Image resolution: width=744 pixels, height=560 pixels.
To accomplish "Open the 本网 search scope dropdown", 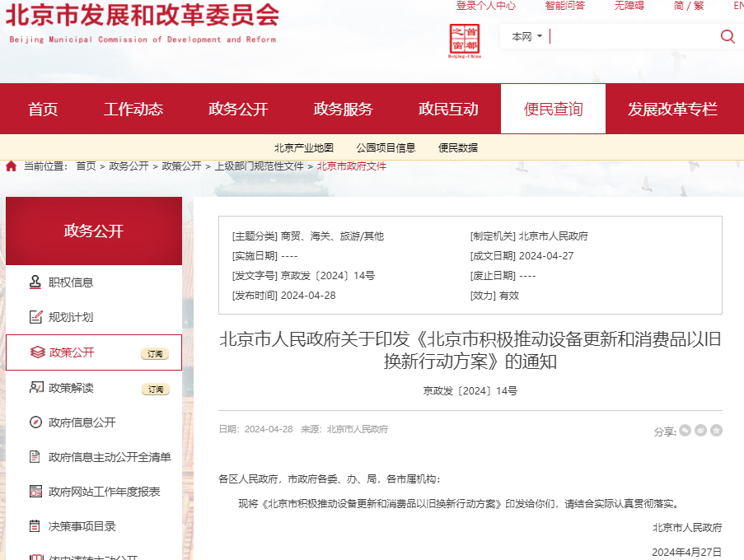I will point(526,36).
